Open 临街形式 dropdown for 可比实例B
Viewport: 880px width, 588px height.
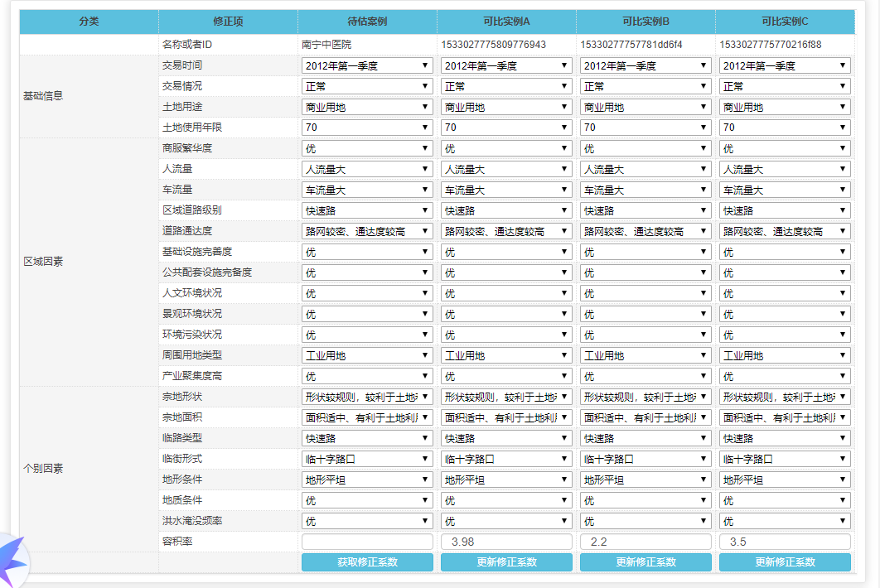pos(645,459)
